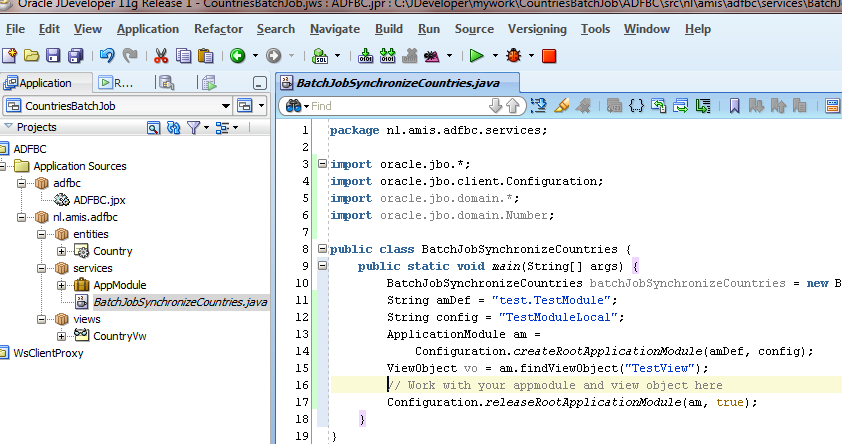Click the code braces icon in editor toolbar
842x444 pixels.
pos(637,105)
